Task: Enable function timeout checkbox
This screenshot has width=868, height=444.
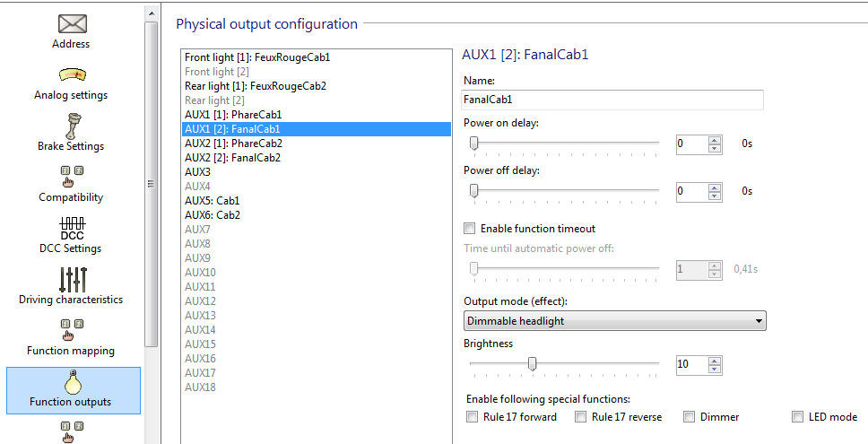Action: click(x=469, y=229)
